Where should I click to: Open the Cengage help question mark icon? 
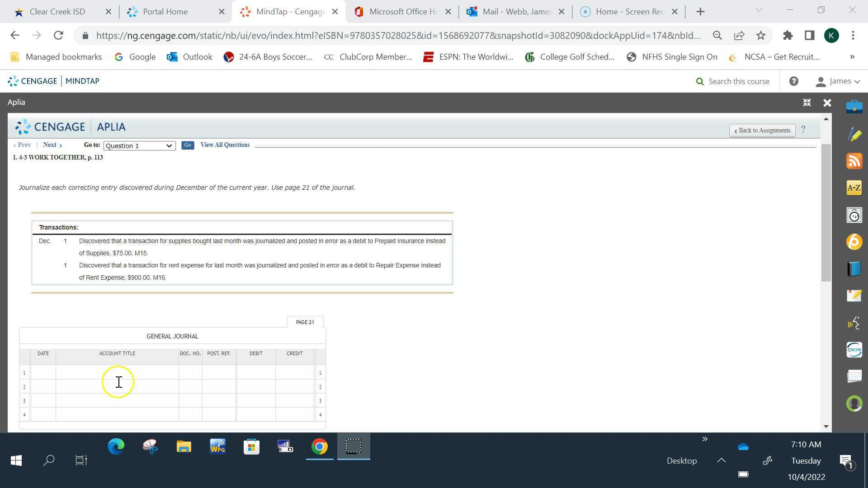[793, 81]
